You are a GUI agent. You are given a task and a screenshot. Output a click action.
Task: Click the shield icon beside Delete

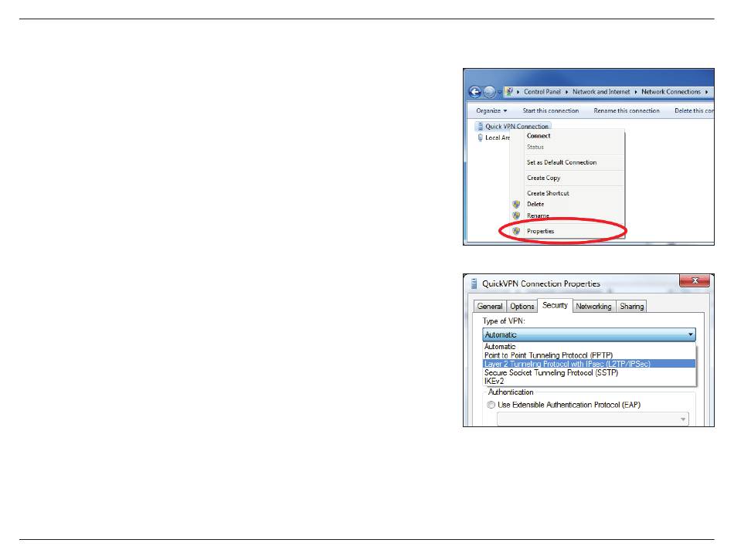coord(516,204)
